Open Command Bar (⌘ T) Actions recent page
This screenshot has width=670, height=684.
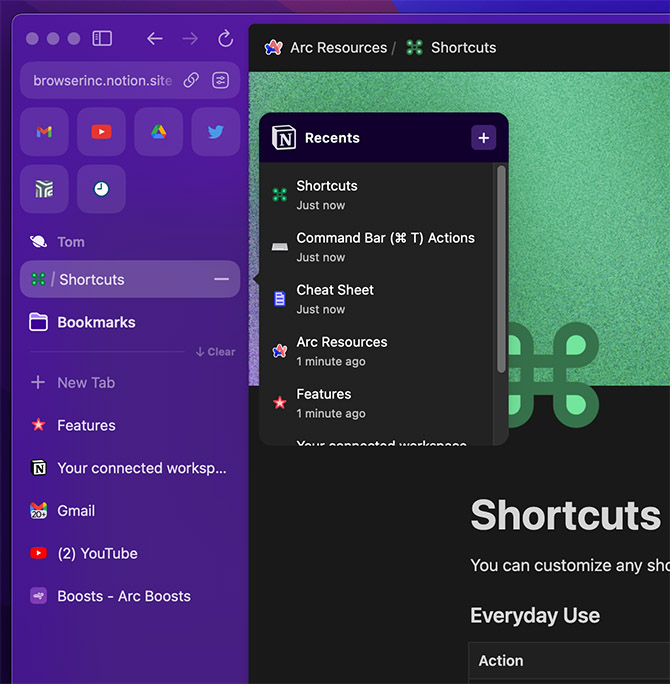click(x=376, y=247)
